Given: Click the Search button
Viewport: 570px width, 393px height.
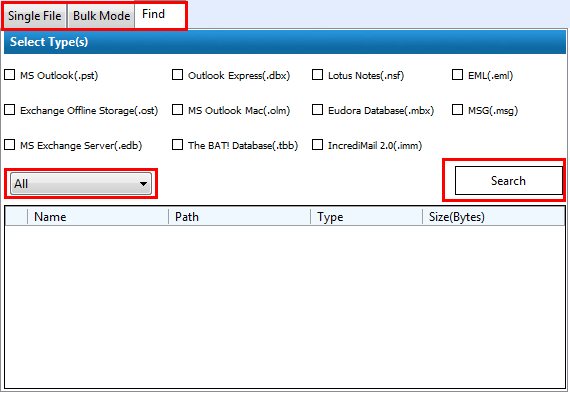Looking at the screenshot, I should (x=509, y=181).
